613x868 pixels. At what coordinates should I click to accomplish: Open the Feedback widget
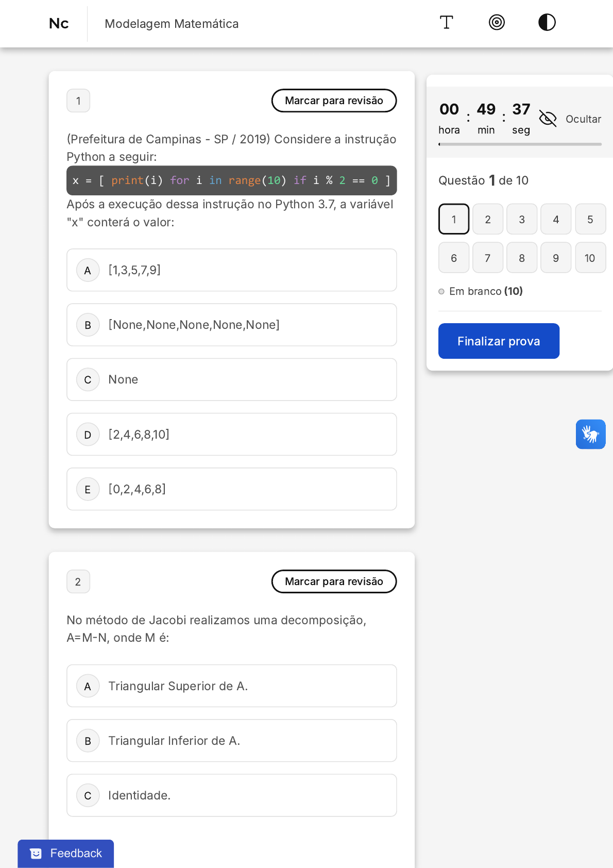tap(66, 853)
